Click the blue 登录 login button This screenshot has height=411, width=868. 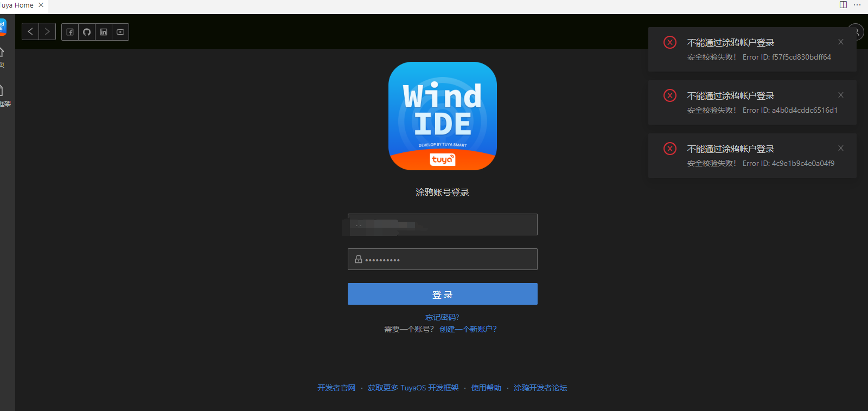[x=443, y=294]
